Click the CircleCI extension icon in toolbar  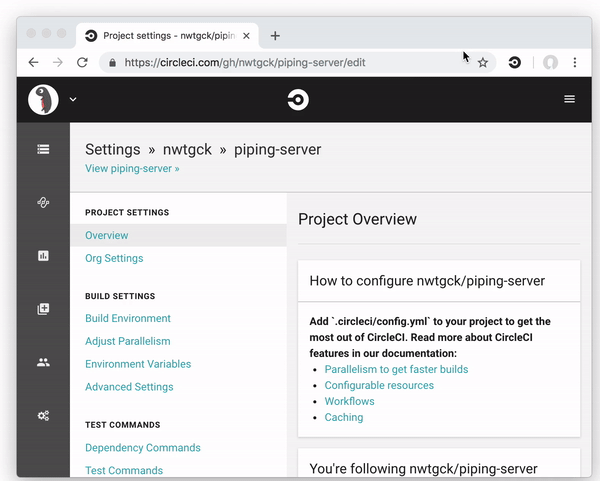pyautogui.click(x=515, y=62)
